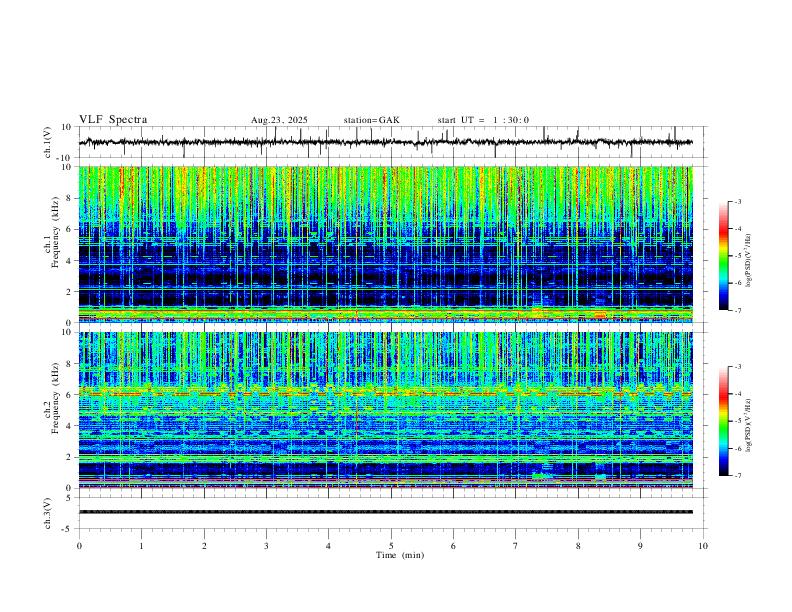Select the "Aug.23, 2025" date label
This screenshot has width=792, height=612.
(x=279, y=120)
